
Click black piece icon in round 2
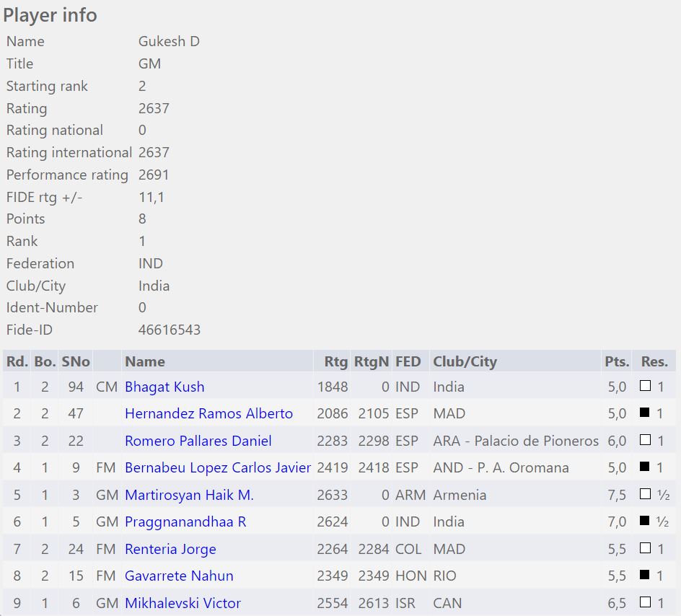point(645,413)
